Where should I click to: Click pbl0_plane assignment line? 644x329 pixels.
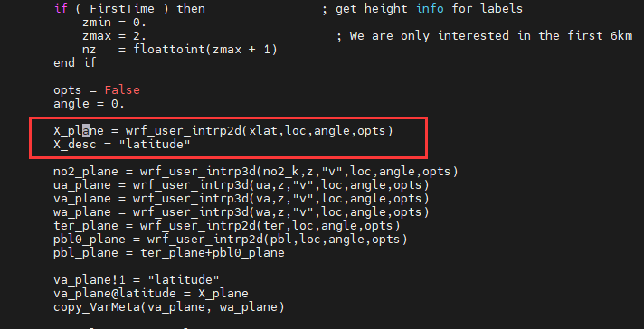pyautogui.click(x=231, y=240)
